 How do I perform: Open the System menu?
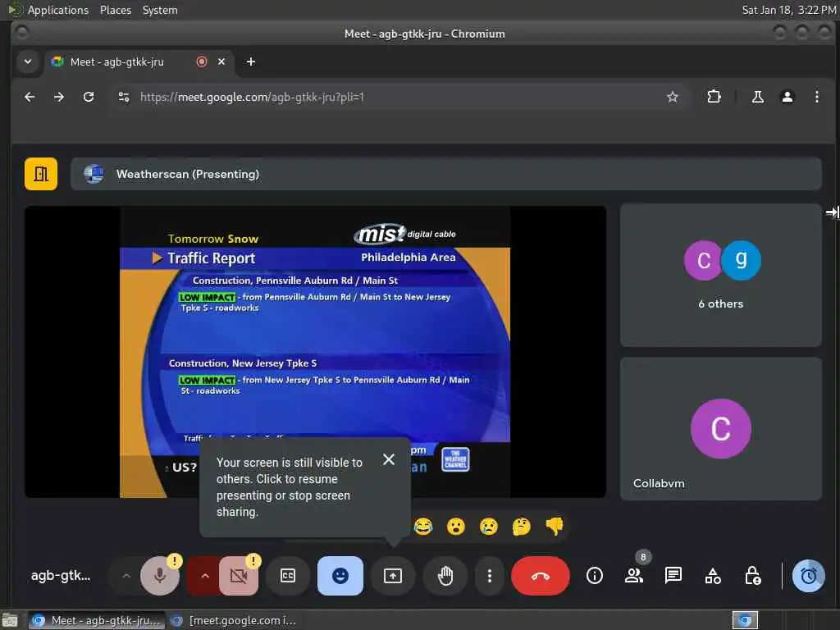[x=160, y=10]
